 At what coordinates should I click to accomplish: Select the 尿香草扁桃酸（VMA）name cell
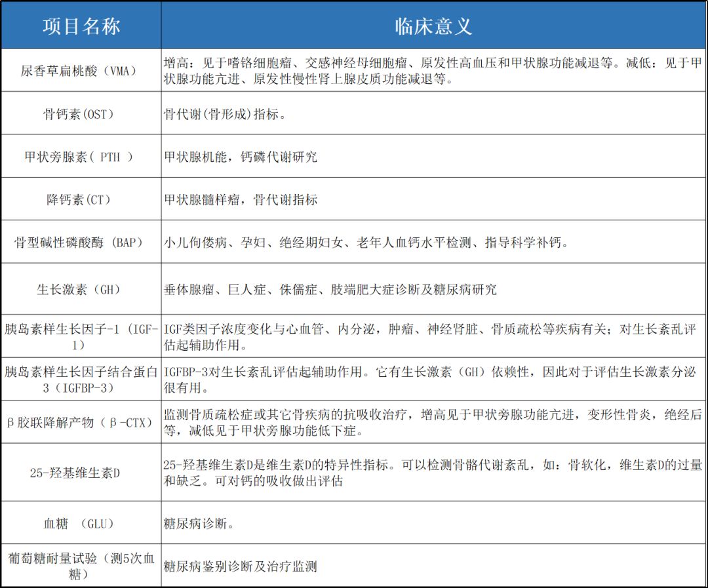(81, 70)
